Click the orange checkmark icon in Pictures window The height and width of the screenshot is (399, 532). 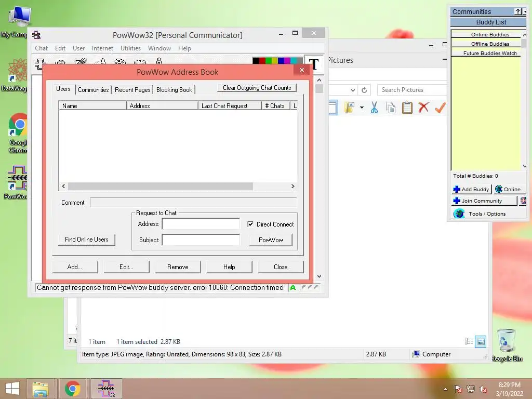pyautogui.click(x=440, y=108)
